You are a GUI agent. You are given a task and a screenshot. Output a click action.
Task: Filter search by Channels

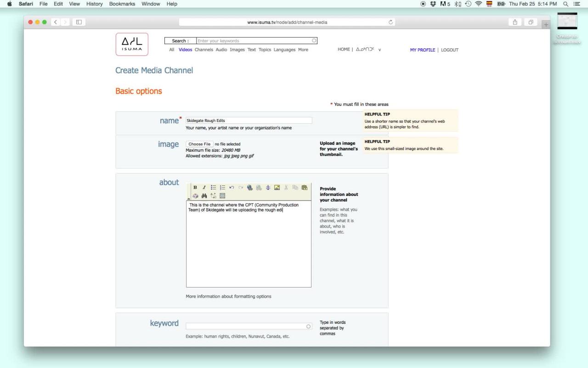[x=204, y=50]
